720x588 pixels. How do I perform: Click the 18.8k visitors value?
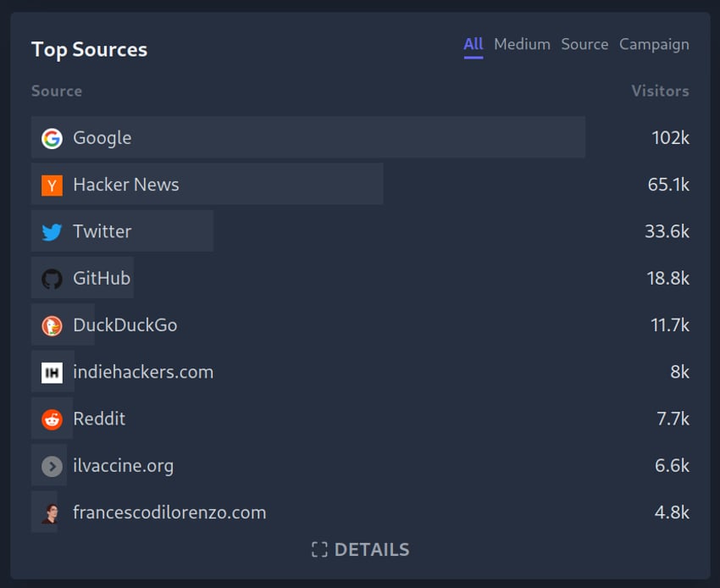[x=668, y=279]
